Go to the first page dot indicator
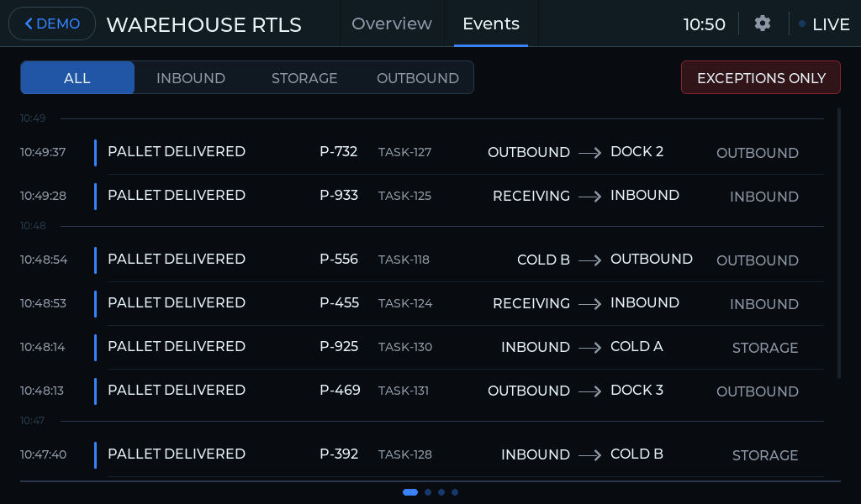This screenshot has height=504, width=861. pos(410,492)
